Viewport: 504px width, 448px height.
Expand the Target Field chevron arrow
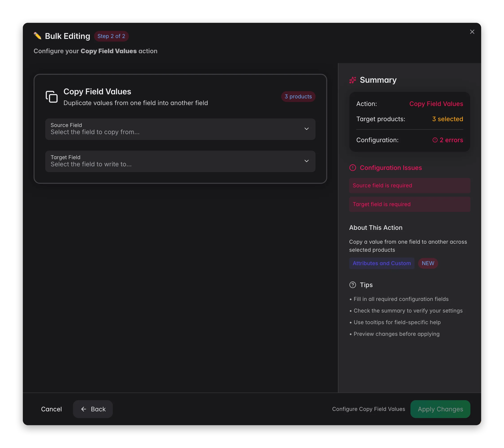[x=306, y=161]
